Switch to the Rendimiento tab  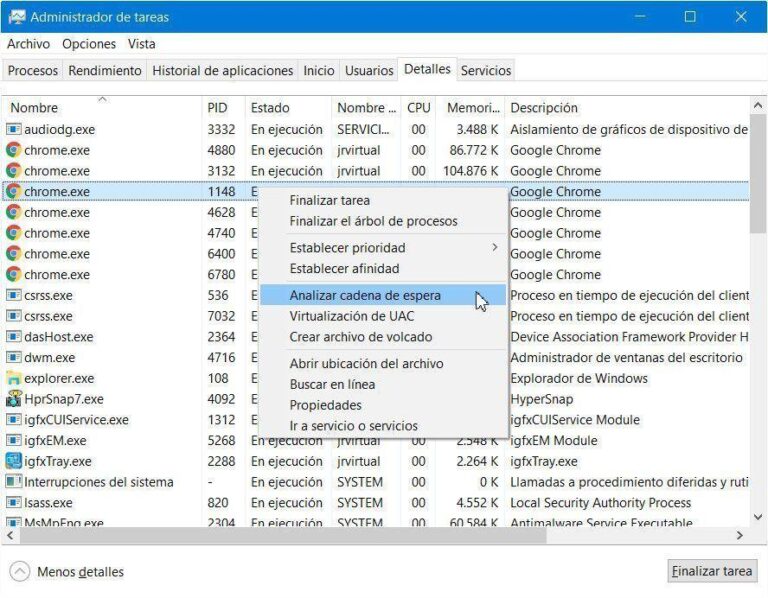pos(105,71)
